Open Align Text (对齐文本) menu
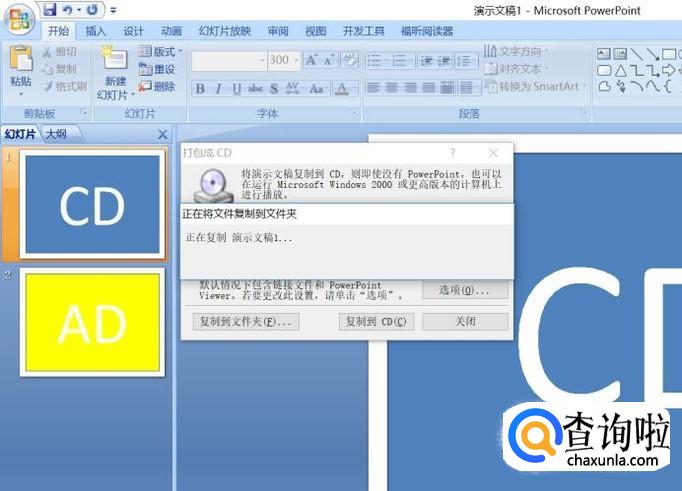 (515, 69)
